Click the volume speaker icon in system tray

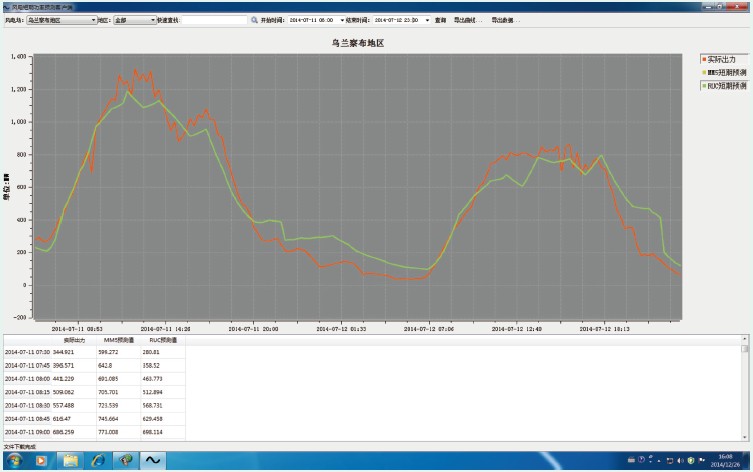[x=679, y=460]
